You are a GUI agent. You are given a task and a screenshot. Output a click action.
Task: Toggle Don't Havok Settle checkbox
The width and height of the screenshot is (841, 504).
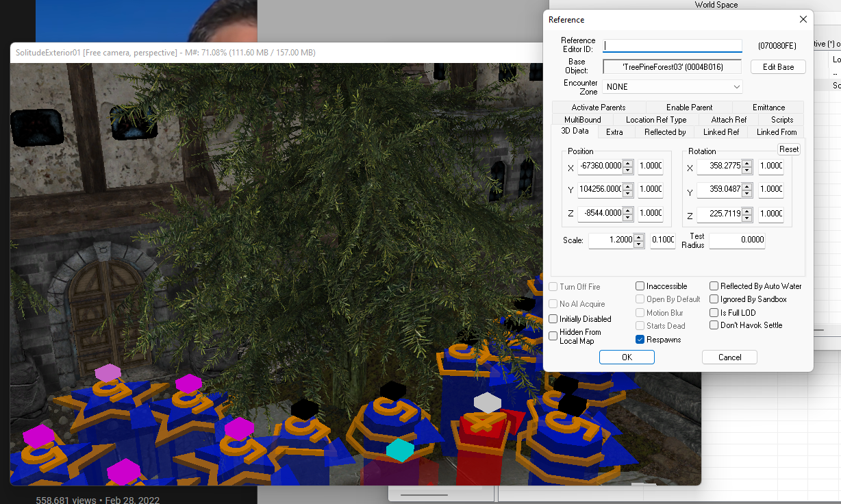tap(714, 325)
